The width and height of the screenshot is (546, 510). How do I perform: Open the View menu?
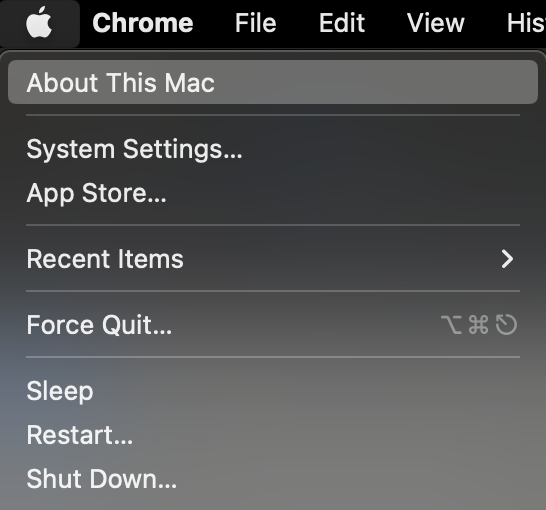click(436, 23)
